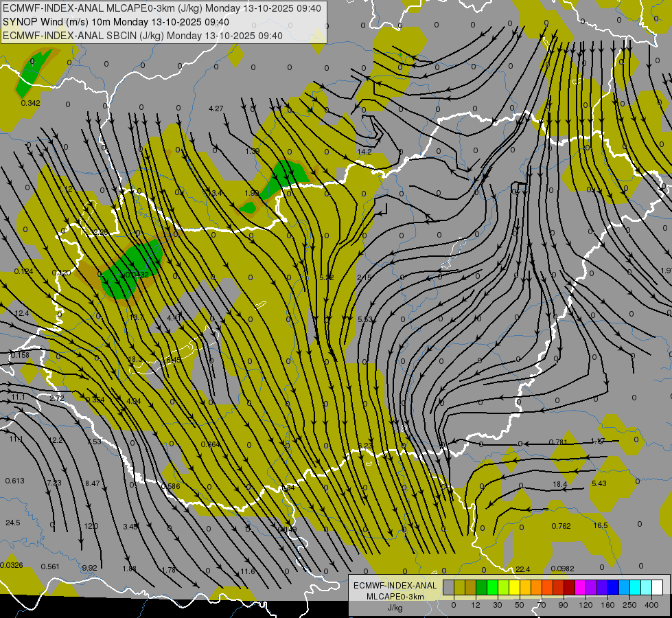Click the J/kg unit label in legend
672x618 pixels.
click(x=395, y=608)
